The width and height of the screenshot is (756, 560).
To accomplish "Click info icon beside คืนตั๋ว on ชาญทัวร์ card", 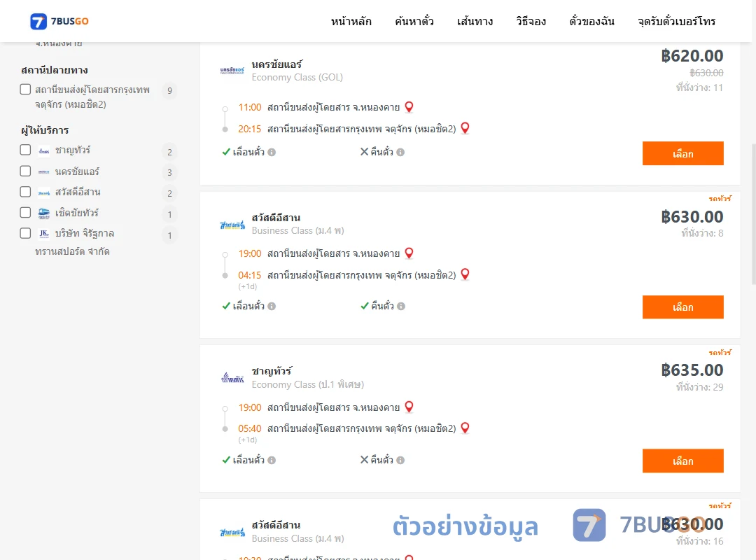I will point(400,460).
